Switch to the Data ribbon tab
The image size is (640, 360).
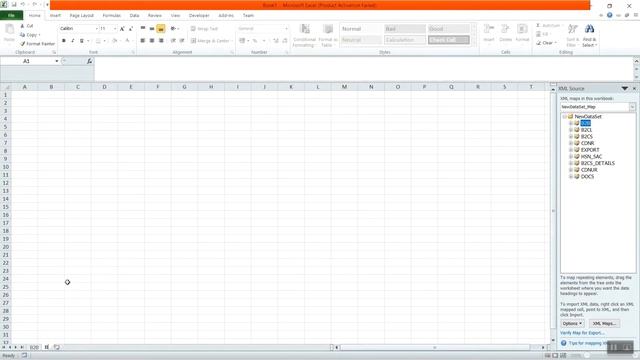pyautogui.click(x=134, y=16)
